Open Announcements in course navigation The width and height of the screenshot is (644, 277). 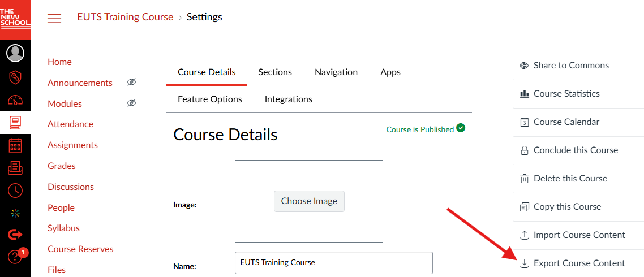pyautogui.click(x=80, y=83)
